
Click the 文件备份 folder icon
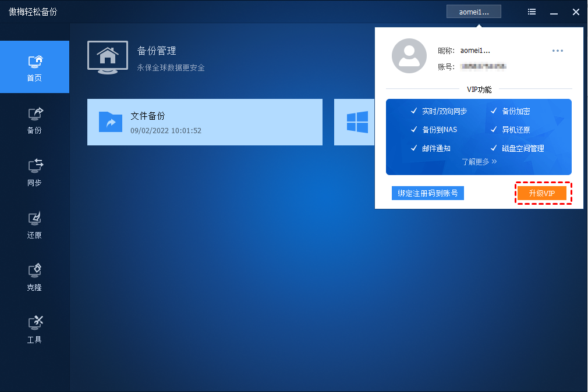[111, 122]
